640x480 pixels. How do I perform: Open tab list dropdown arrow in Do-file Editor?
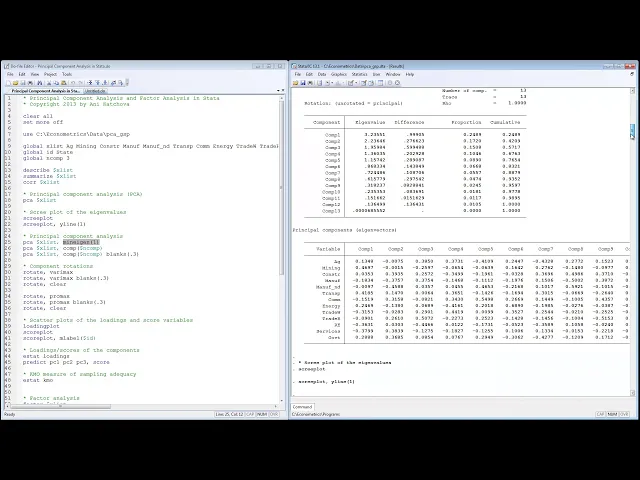pyautogui.click(x=278, y=91)
